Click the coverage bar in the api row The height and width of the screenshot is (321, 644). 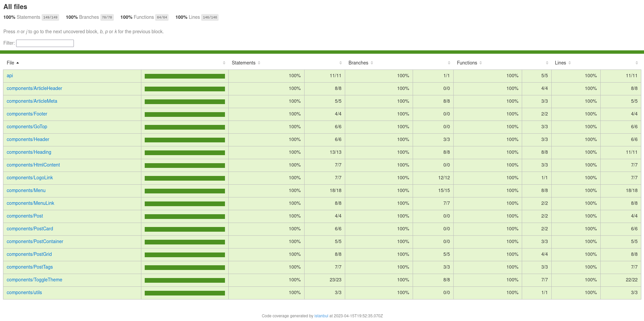click(x=185, y=76)
